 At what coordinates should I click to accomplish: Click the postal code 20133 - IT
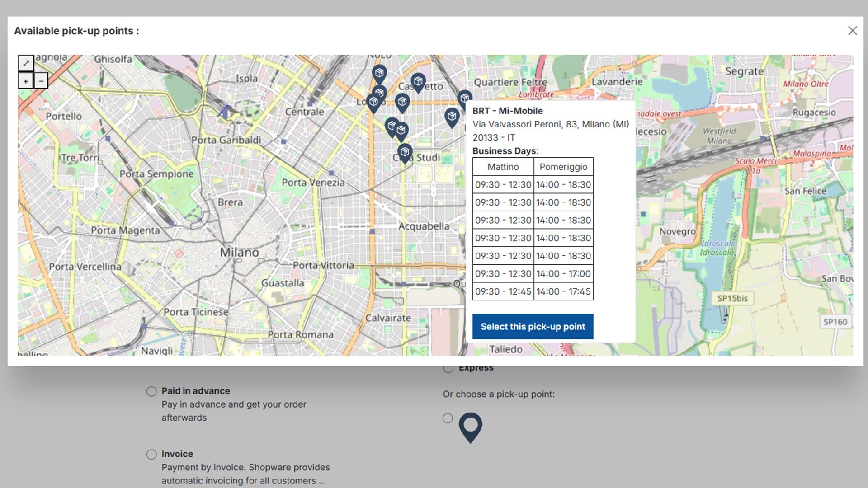coord(494,137)
